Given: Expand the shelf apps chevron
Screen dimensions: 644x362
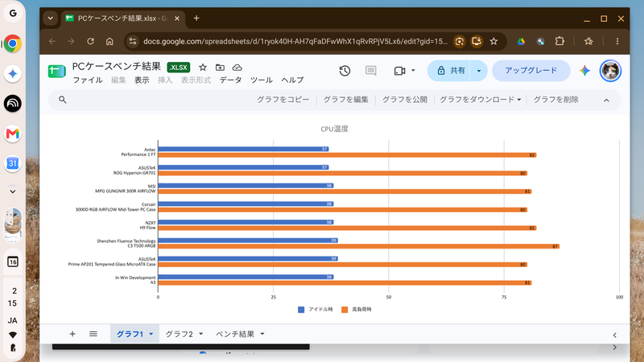Looking at the screenshot, I should tap(13, 191).
